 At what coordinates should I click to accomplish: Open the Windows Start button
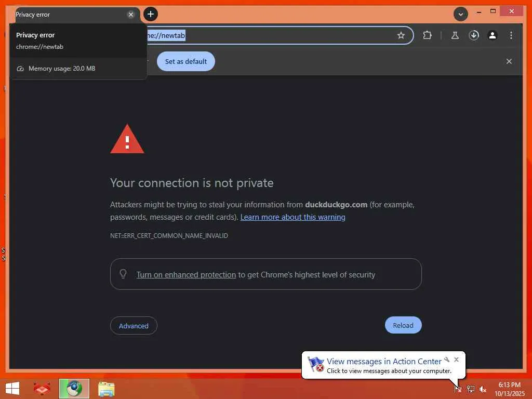pos(12,389)
